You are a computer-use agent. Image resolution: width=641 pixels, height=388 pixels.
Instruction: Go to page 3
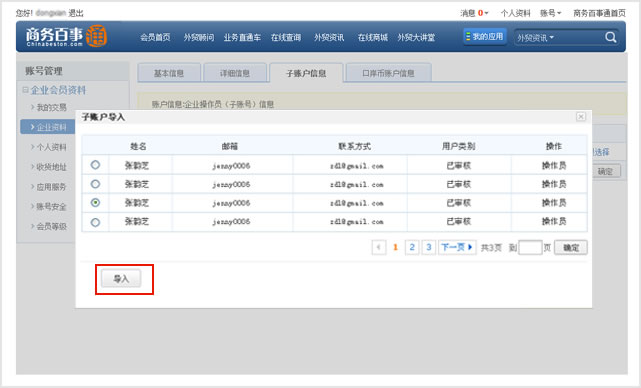coord(428,247)
